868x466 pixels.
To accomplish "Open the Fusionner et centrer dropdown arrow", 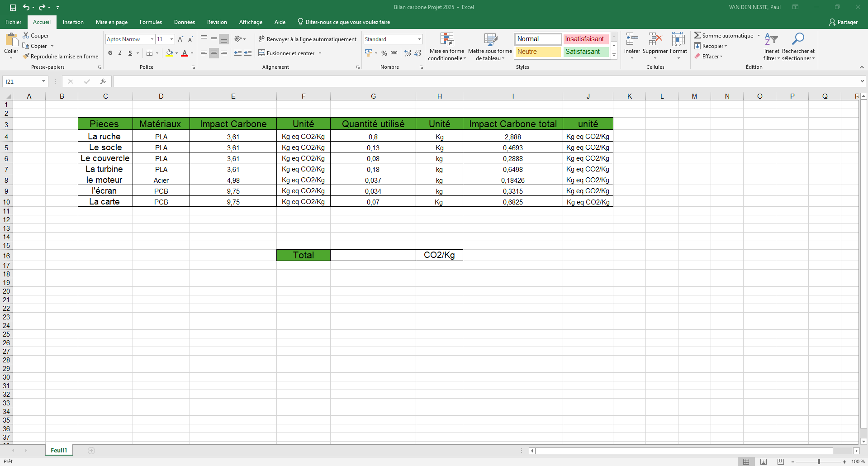I will (320, 53).
